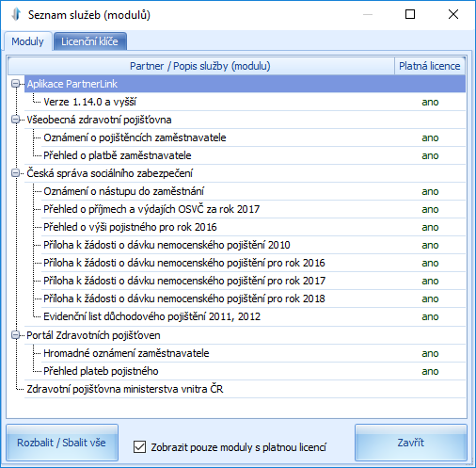This screenshot has height=468, width=476.
Task: Click the 'ano' value for Verze 1.14.0
Action: pyautogui.click(x=430, y=102)
